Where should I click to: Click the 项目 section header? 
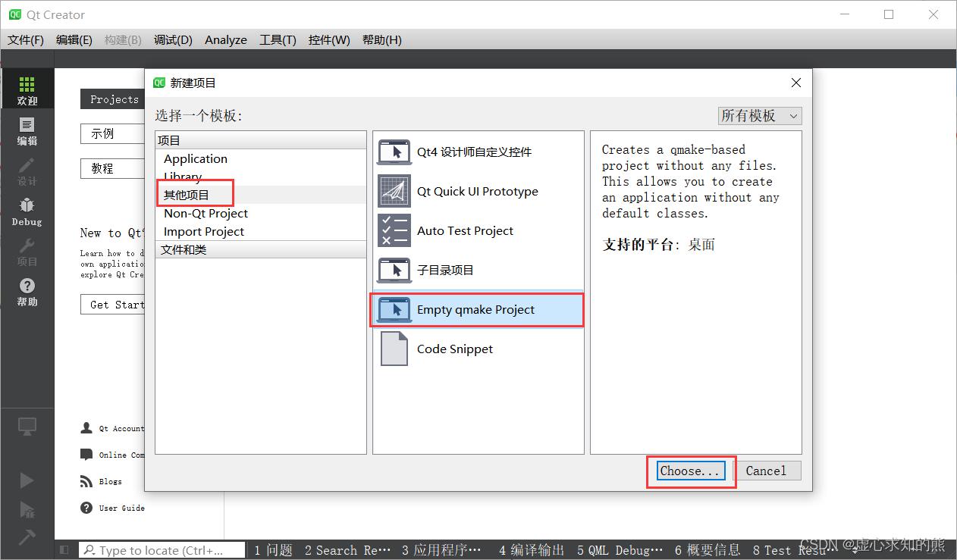(x=261, y=140)
